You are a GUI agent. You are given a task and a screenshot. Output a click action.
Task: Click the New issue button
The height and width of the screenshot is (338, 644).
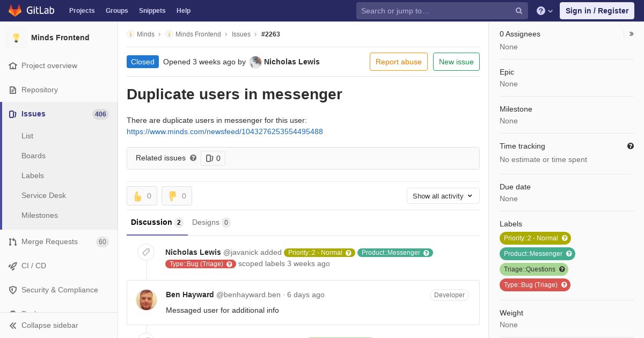click(456, 62)
